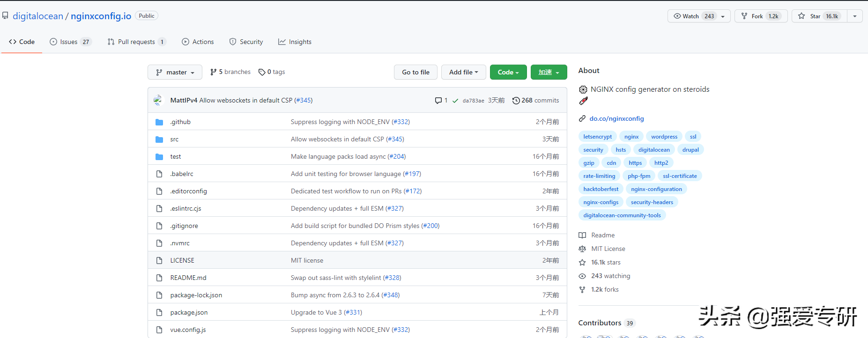Expand the Add file dropdown
This screenshot has height=338, width=868.
[x=464, y=72]
